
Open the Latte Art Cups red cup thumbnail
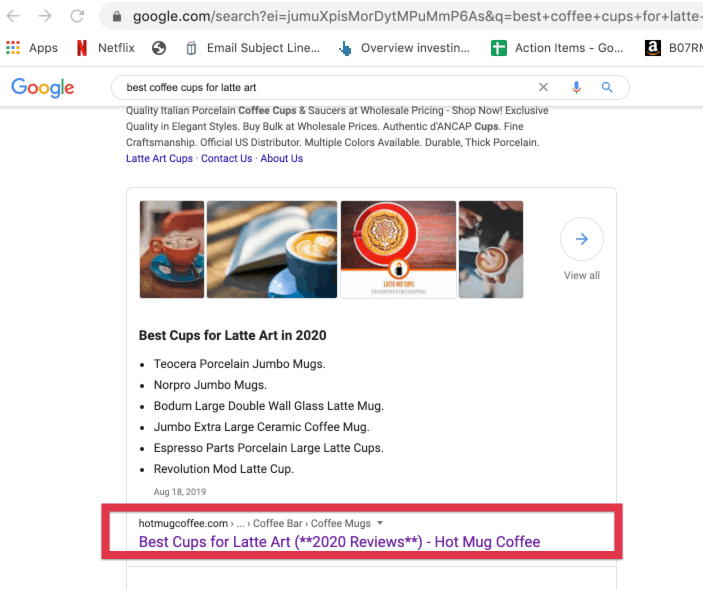tap(398, 249)
